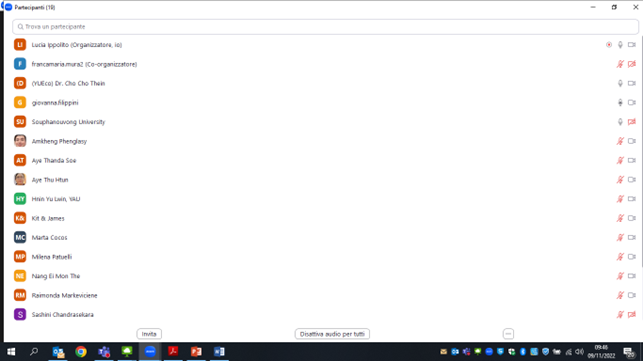
Task: Unmute Amkheng Phenglasy's microphone
Action: [620, 141]
